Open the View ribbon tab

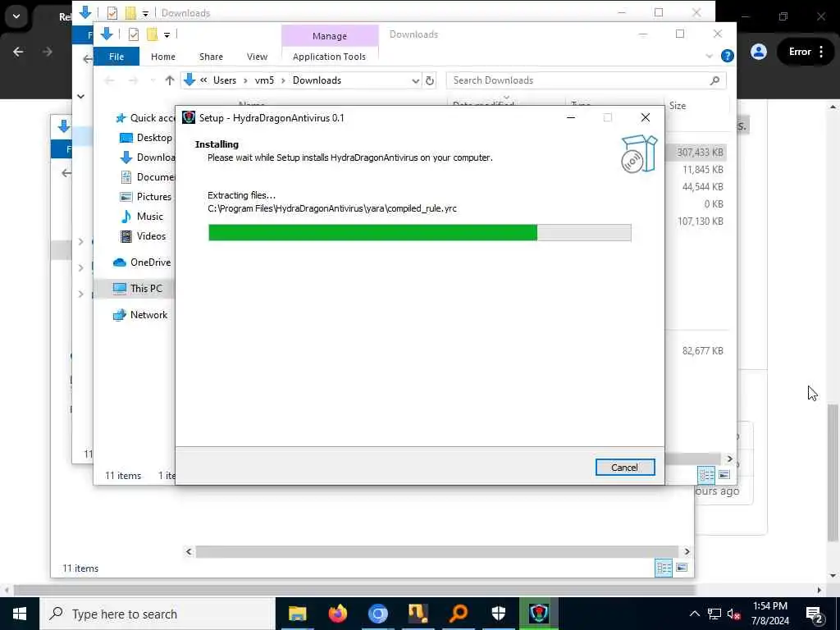point(257,57)
